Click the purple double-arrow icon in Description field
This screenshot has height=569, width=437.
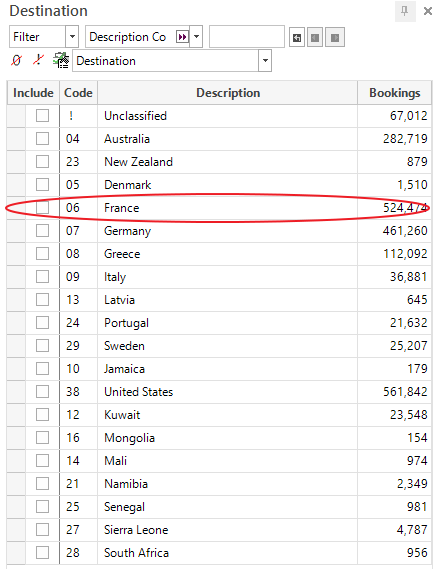coord(182,37)
